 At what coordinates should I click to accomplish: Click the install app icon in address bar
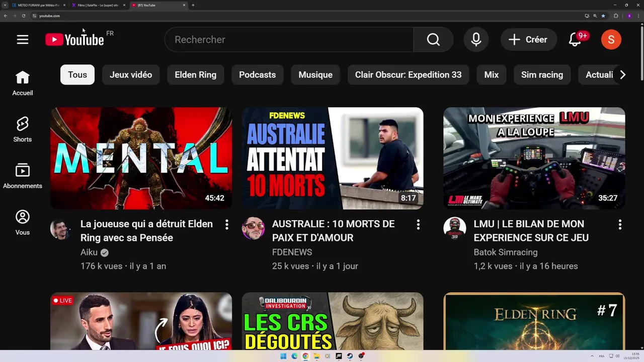[587, 16]
